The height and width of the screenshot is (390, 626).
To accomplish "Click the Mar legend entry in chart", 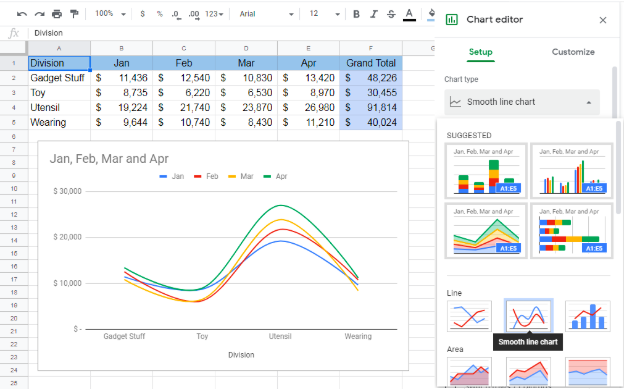I will click(241, 176).
